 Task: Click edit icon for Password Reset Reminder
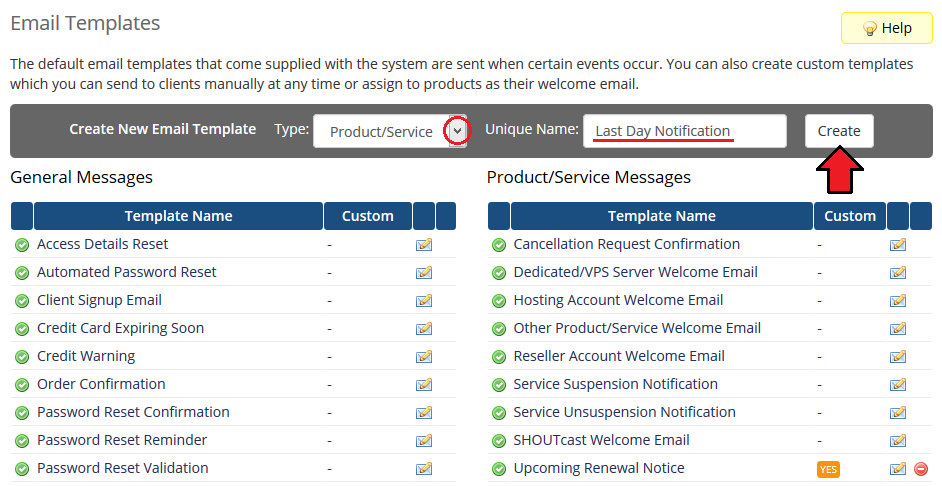coord(424,441)
